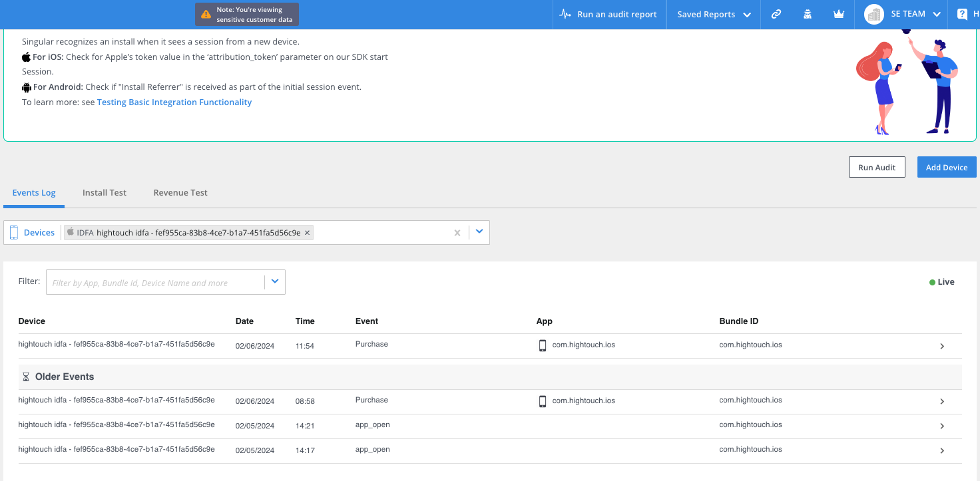Click com.hightouch.ios app cell in 11:54 row
Screen dimensions: 980x481
[x=584, y=345]
